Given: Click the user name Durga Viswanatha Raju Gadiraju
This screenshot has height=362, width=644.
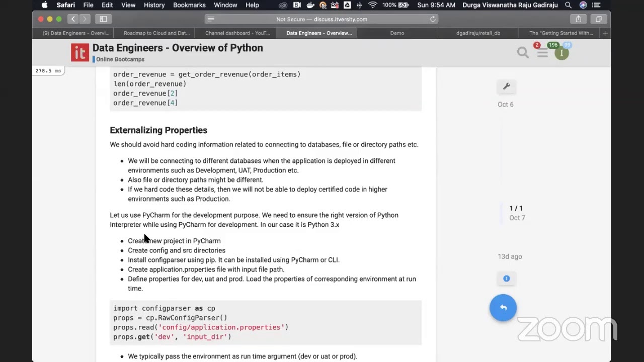Looking at the screenshot, I should click(510, 5).
